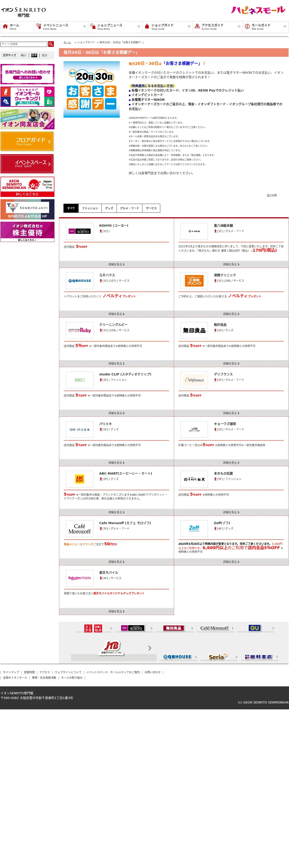Expand Event News plus sign
Image resolution: width=289 pixels, height=868 pixels.
click(x=84, y=27)
